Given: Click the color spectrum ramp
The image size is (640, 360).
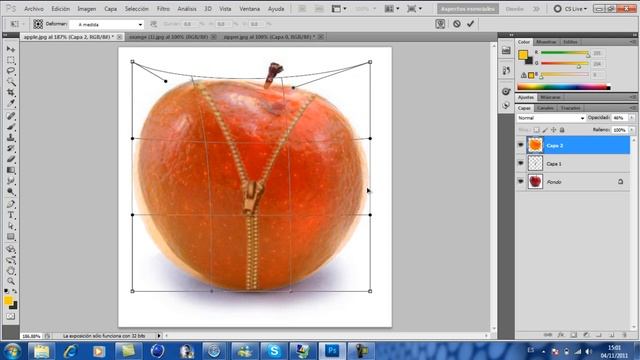Looking at the screenshot, I should [564, 87].
